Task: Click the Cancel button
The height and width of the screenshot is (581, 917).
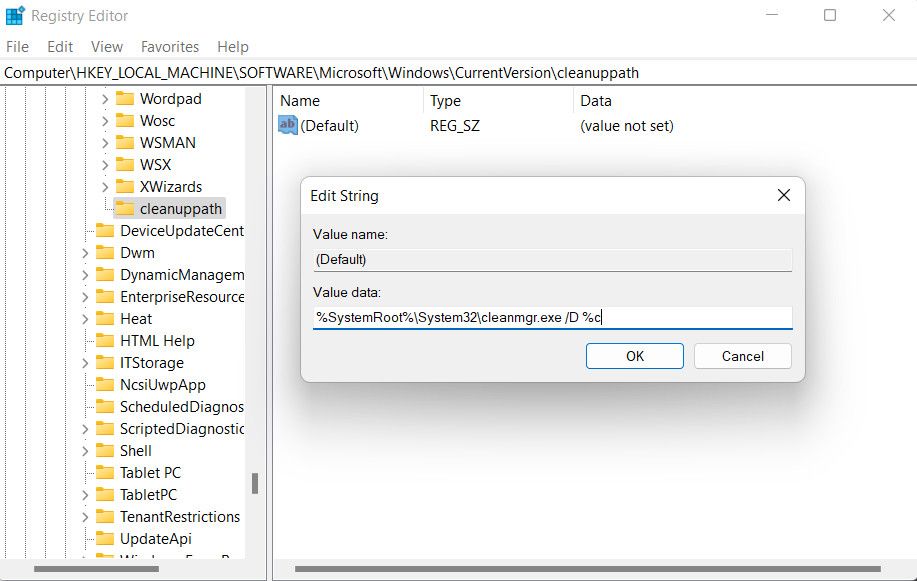Action: tap(742, 355)
